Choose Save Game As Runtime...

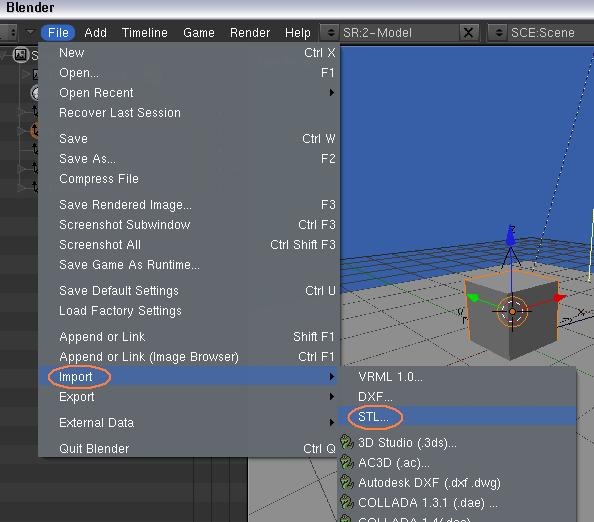click(x=189, y=265)
